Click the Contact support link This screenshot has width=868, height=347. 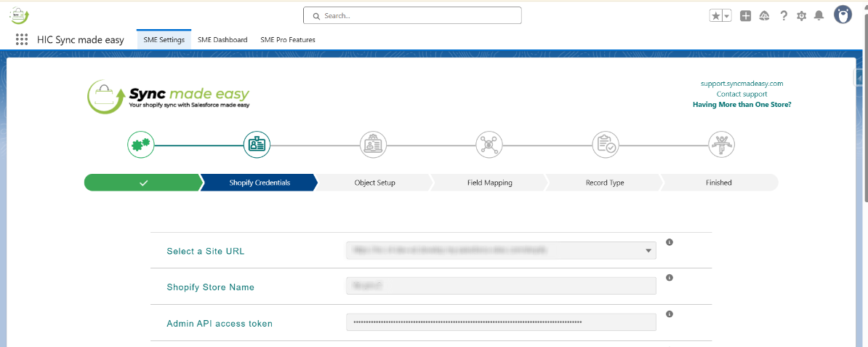point(742,95)
